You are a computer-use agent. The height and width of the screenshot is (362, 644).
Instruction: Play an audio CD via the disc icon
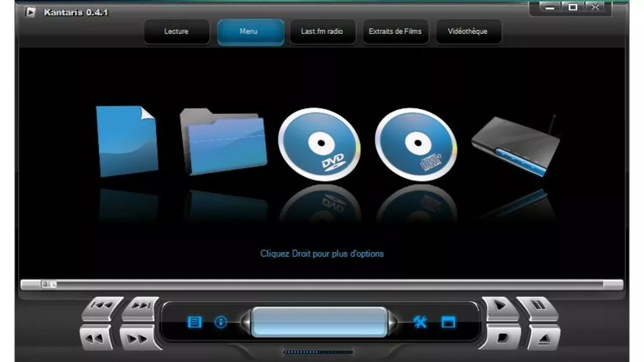415,144
